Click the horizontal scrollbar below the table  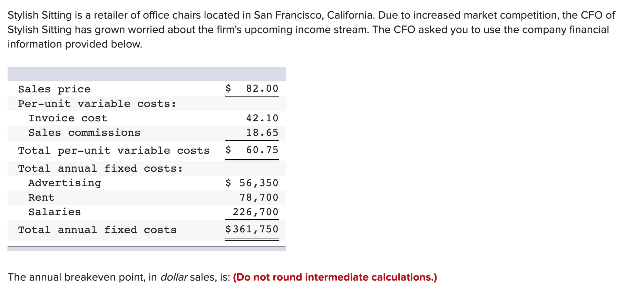tap(146, 249)
